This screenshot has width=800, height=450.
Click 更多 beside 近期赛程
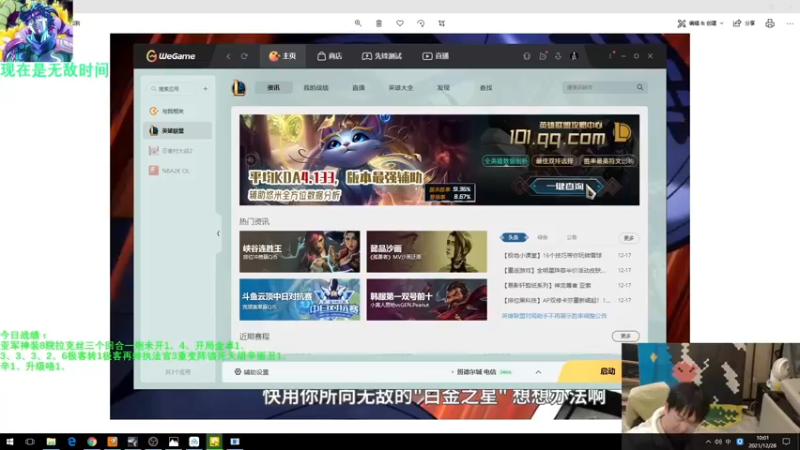[626, 336]
